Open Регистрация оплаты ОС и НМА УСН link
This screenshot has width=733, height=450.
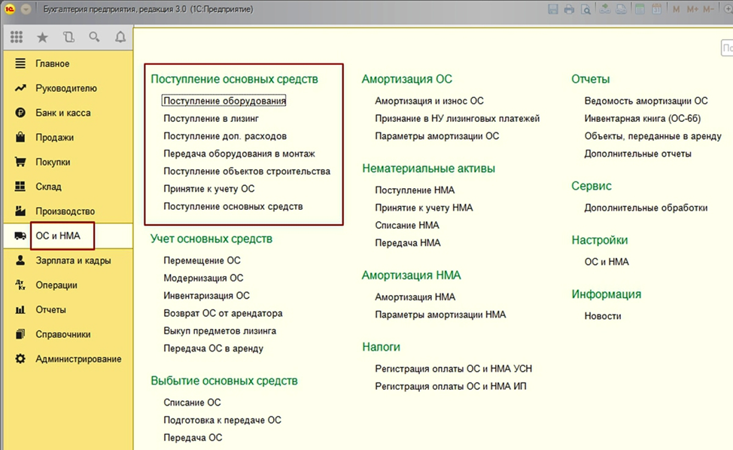coord(453,369)
